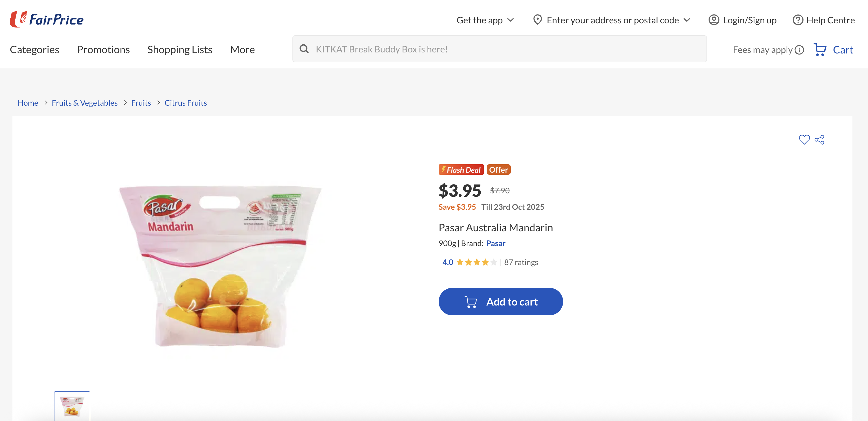This screenshot has width=868, height=421.
Task: Open the Cart
Action: 833,49
